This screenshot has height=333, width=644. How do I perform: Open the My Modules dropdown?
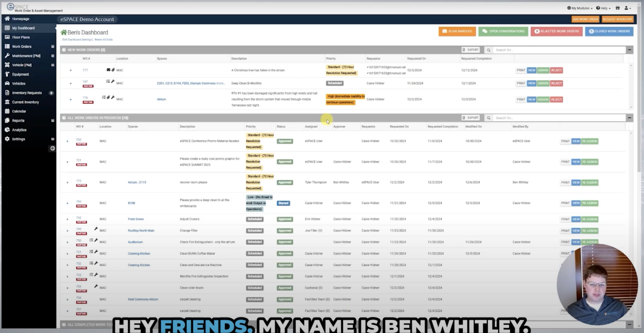pyautogui.click(x=580, y=8)
